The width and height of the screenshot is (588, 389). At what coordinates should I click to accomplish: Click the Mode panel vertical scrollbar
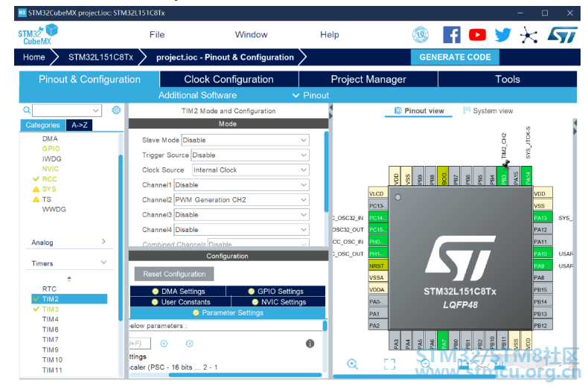(326, 172)
